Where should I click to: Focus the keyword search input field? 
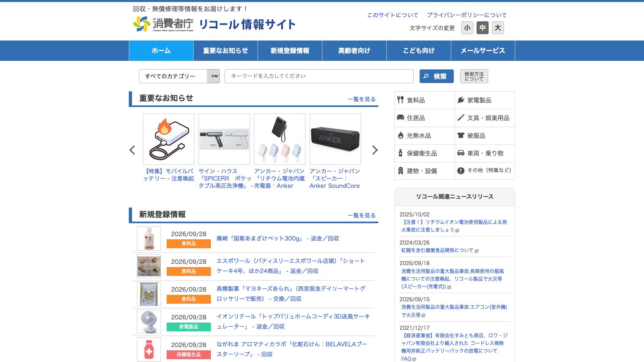319,76
